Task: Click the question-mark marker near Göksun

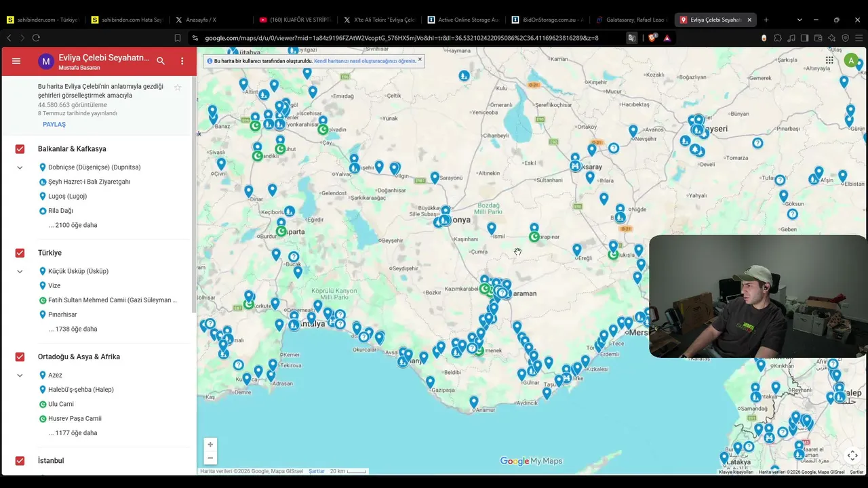Action: coord(792,214)
